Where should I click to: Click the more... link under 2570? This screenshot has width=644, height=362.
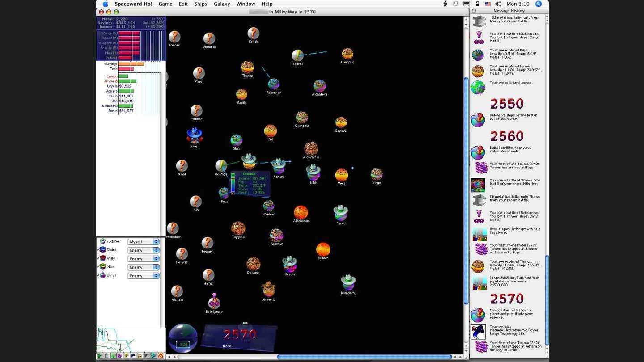coord(228,346)
